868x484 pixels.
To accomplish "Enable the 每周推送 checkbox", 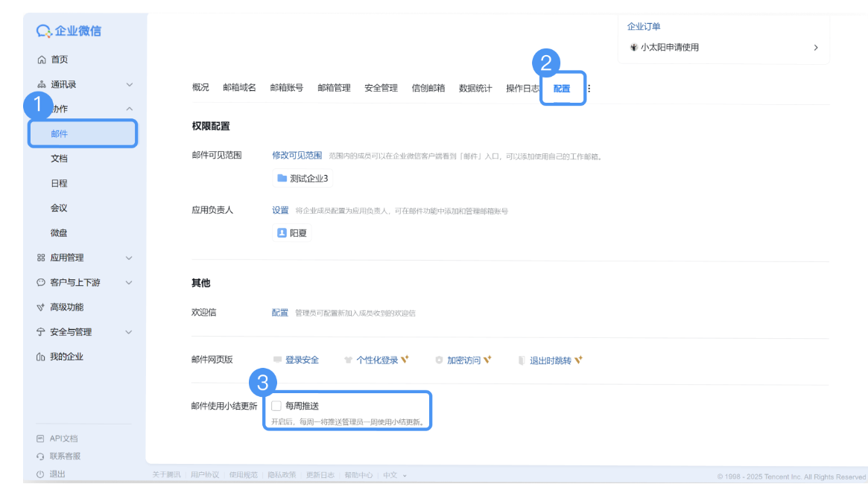I will [x=276, y=406].
